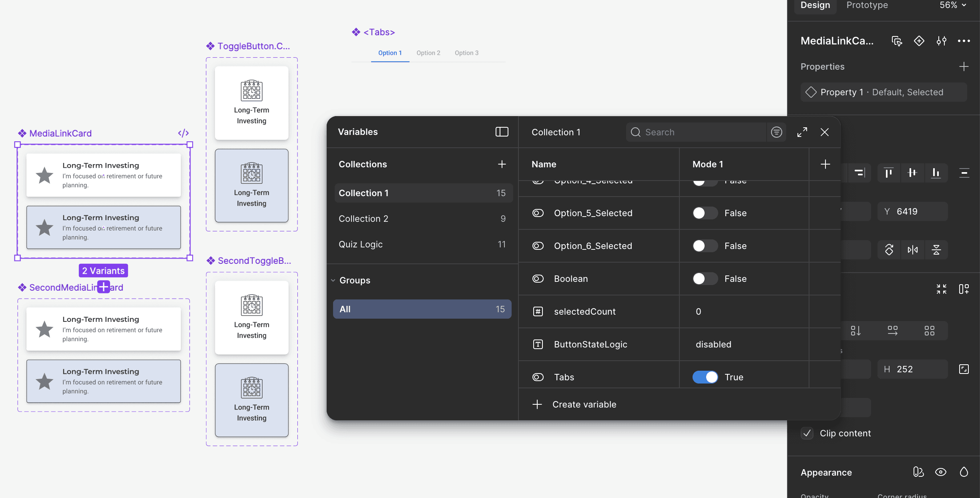Screen dimensions: 980x498
Task: Add a new collection with plus icon
Action: 502,164
